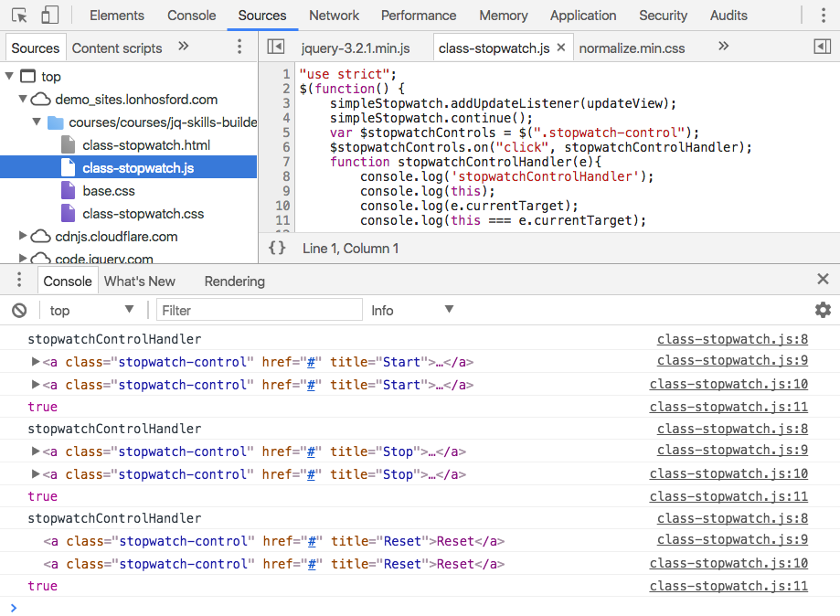Click the "Line 1, Column 1" status text
Image resolution: width=840 pixels, height=616 pixels.
click(x=350, y=249)
